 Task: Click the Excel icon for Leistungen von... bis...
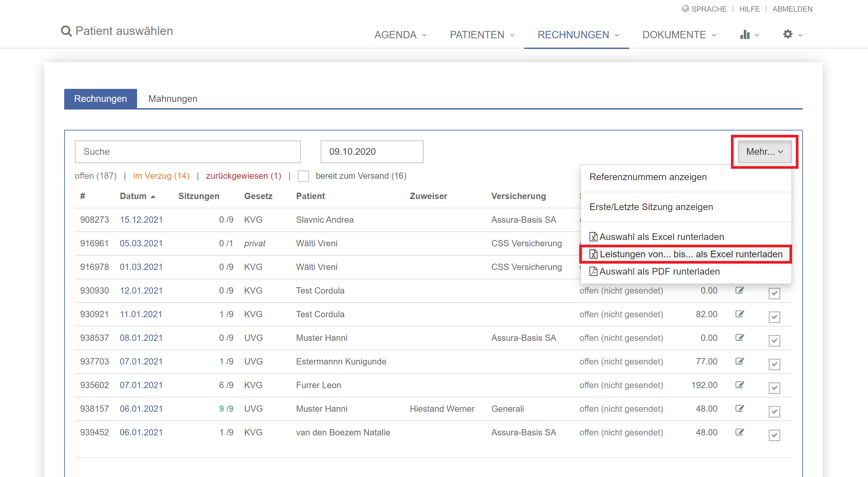coord(594,254)
